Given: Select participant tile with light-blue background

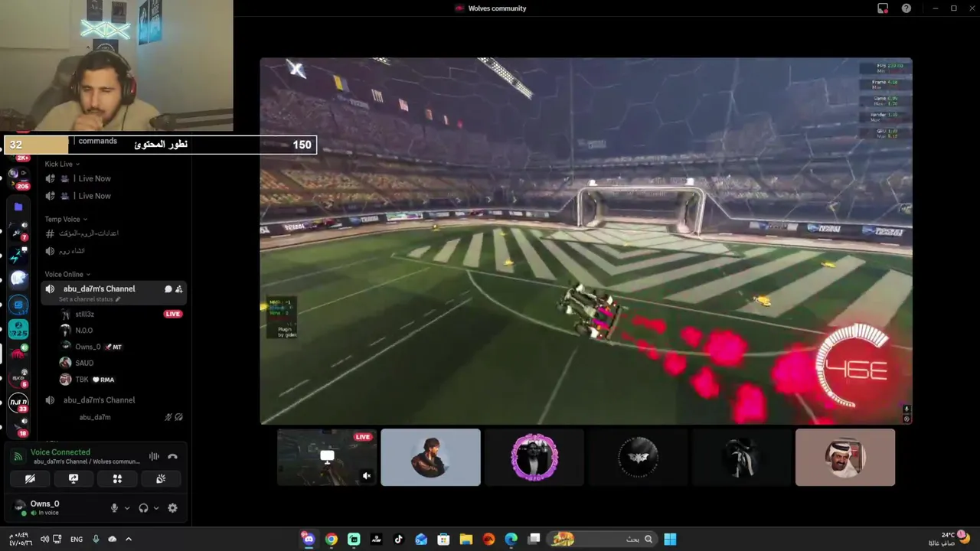Looking at the screenshot, I should pyautogui.click(x=431, y=457).
